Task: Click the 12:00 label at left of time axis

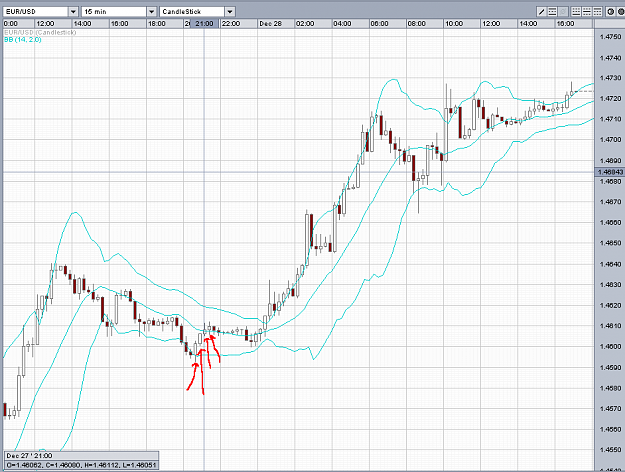Action: [x=45, y=24]
